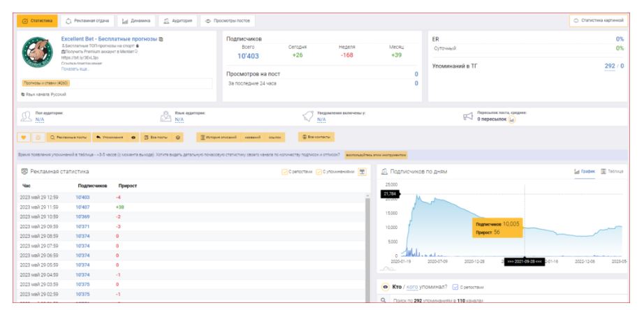Click the heart favorite icon button
The height and width of the screenshot is (310, 644).
pos(24,138)
